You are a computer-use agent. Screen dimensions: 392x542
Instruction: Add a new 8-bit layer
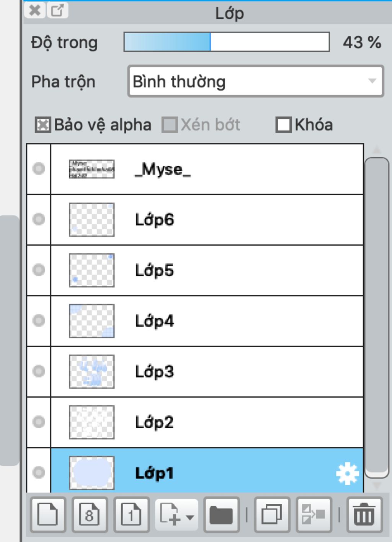click(x=90, y=514)
